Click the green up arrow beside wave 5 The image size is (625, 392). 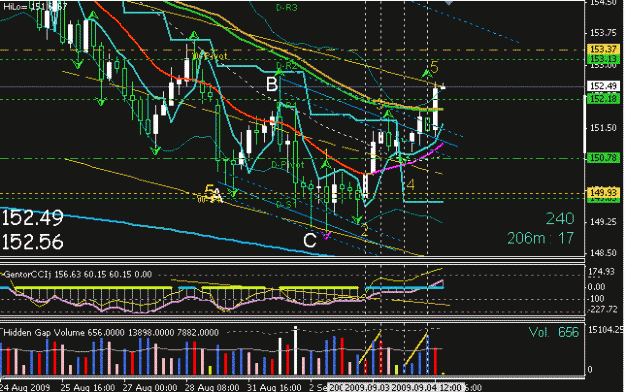(426, 73)
